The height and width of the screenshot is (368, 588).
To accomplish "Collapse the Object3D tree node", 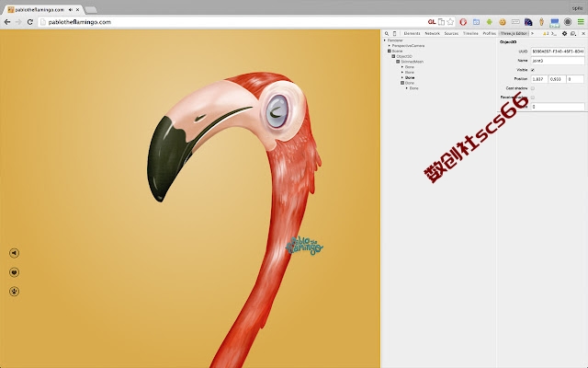I will click(393, 56).
